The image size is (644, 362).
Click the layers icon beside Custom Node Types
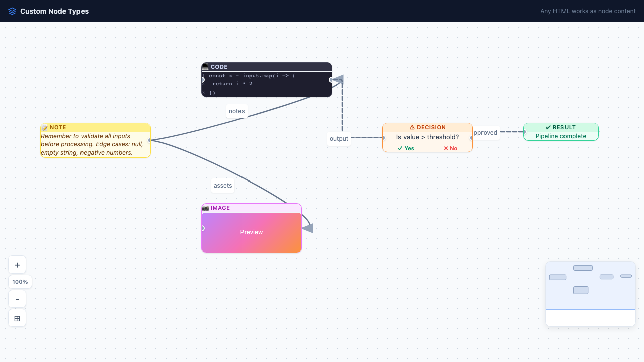coord(12,11)
